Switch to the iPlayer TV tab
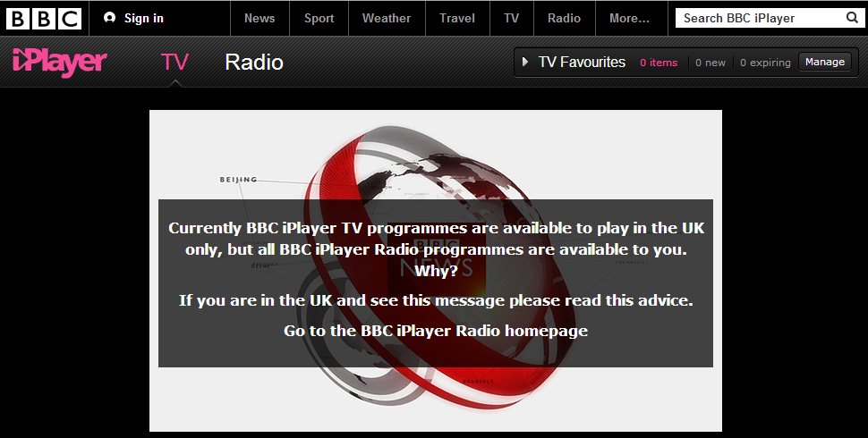The image size is (868, 438). point(174,62)
